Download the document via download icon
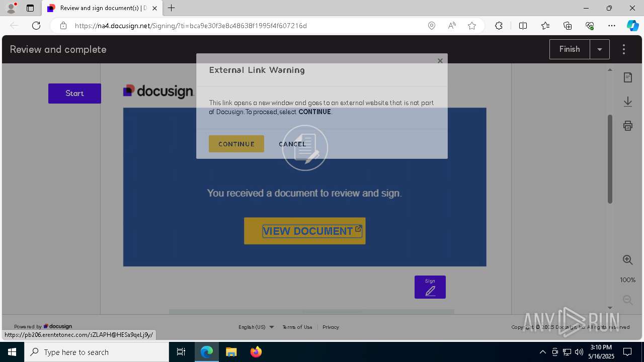Image resolution: width=644 pixels, height=362 pixels. click(x=628, y=102)
